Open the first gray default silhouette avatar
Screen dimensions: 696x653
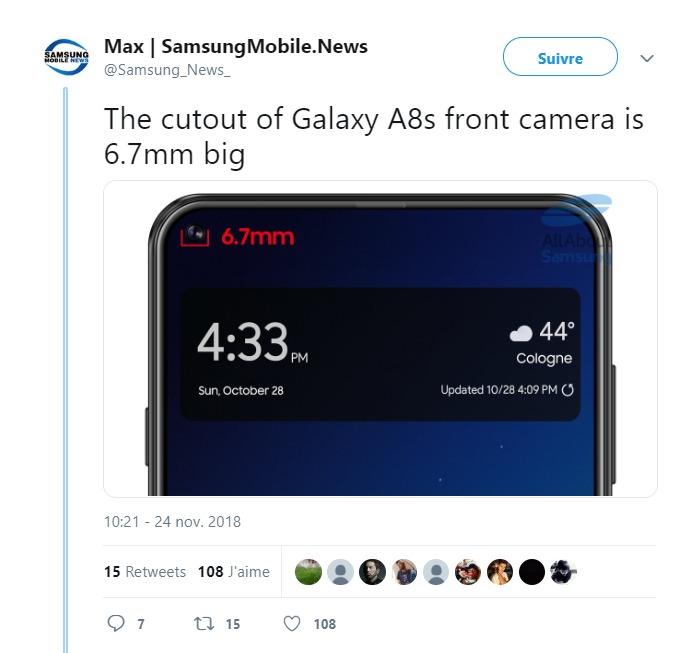click(340, 572)
